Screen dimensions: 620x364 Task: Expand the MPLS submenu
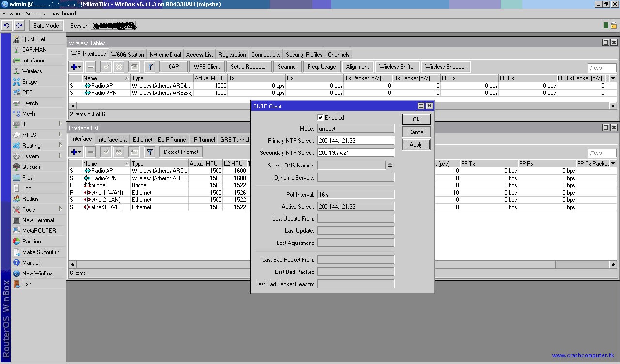(60, 135)
